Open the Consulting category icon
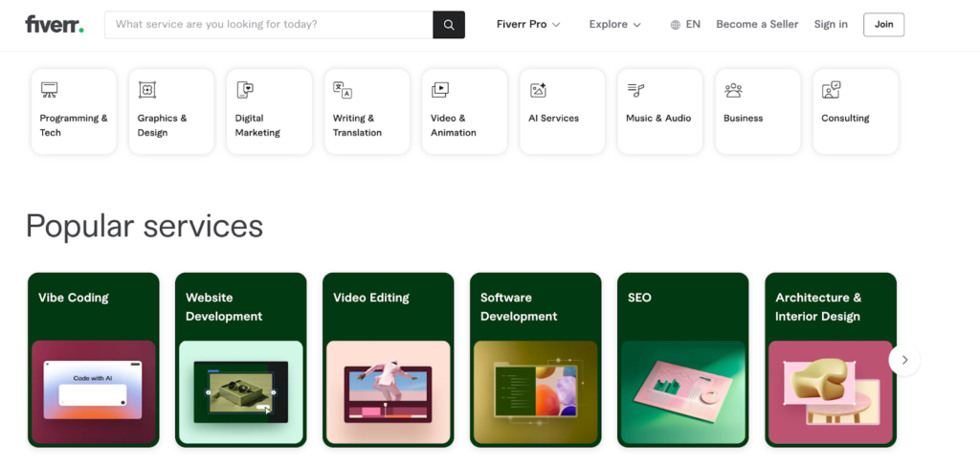This screenshot has width=980, height=467. (831, 90)
